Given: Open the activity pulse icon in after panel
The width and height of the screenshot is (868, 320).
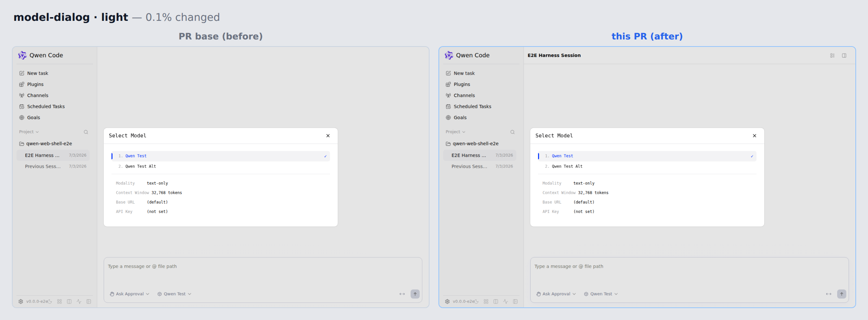Looking at the screenshot, I should tap(505, 301).
